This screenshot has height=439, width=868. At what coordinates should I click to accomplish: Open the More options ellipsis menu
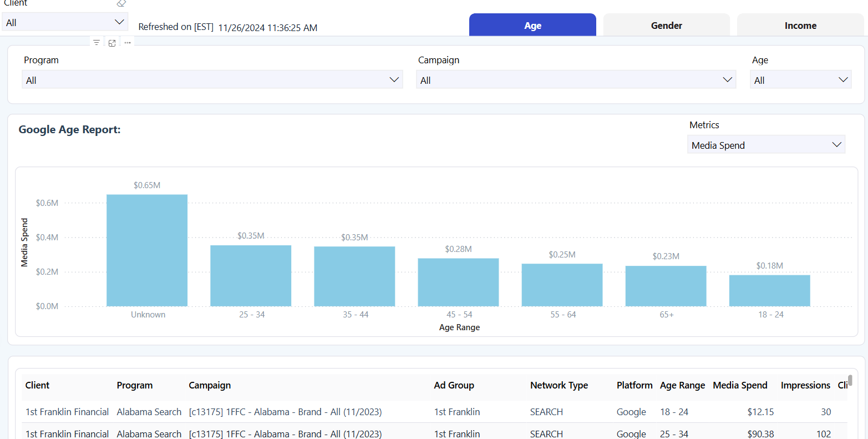coord(128,43)
